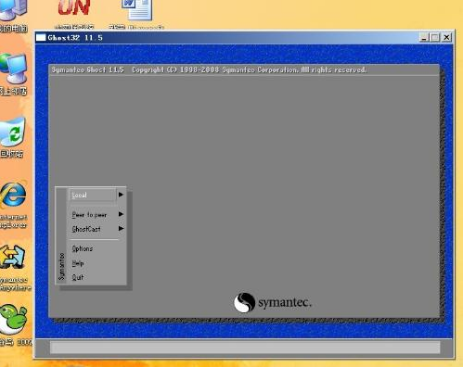The width and height of the screenshot is (464, 367).
Task: Click the empty status bar field
Action: (245, 347)
